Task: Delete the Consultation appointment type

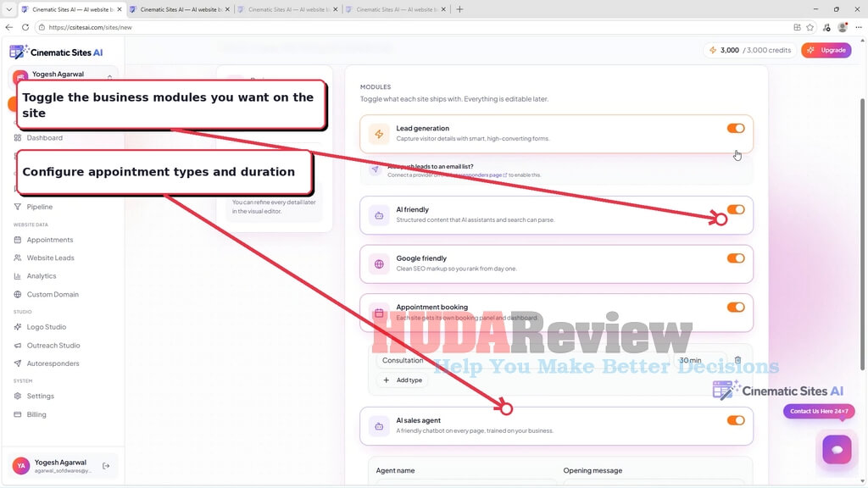Action: click(x=738, y=360)
